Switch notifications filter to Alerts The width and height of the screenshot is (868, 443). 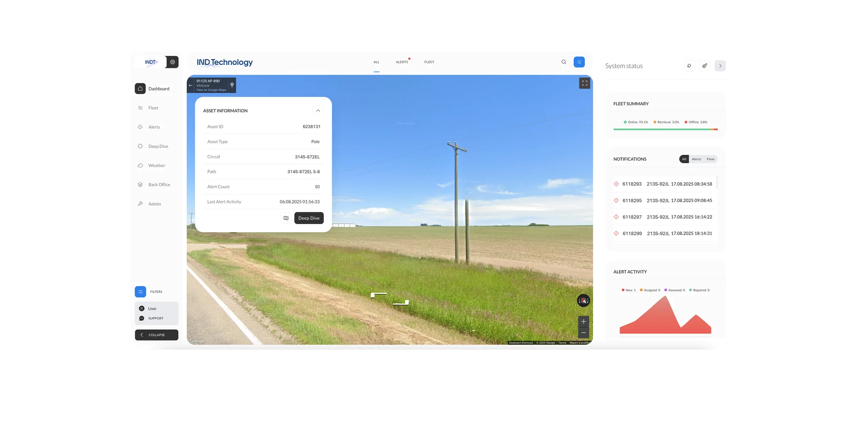696,159
